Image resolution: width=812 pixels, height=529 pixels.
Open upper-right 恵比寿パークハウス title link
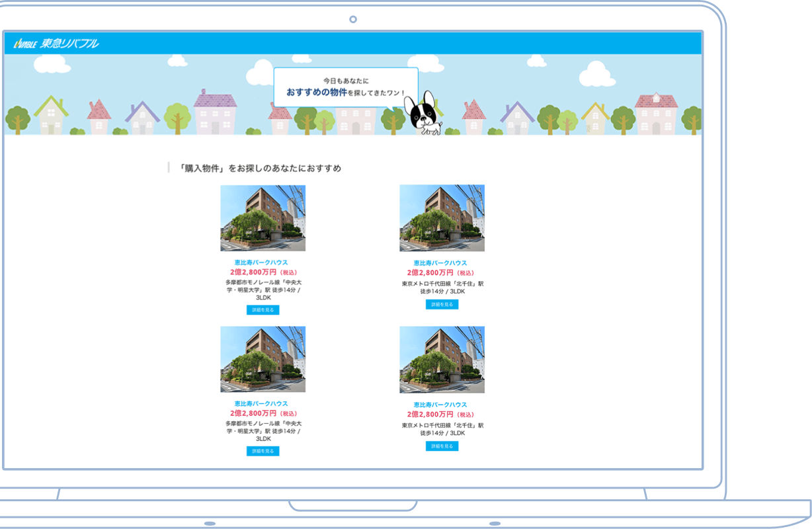point(440,263)
